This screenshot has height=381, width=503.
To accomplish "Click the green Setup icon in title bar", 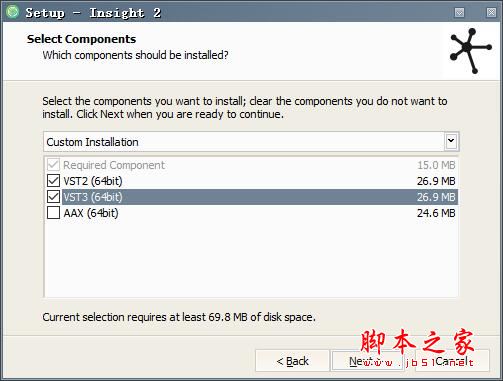I will [13, 12].
